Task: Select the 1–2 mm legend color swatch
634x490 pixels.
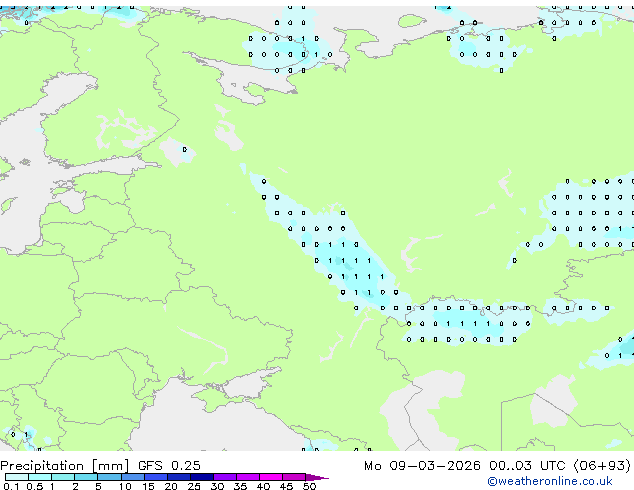Action: point(63,477)
